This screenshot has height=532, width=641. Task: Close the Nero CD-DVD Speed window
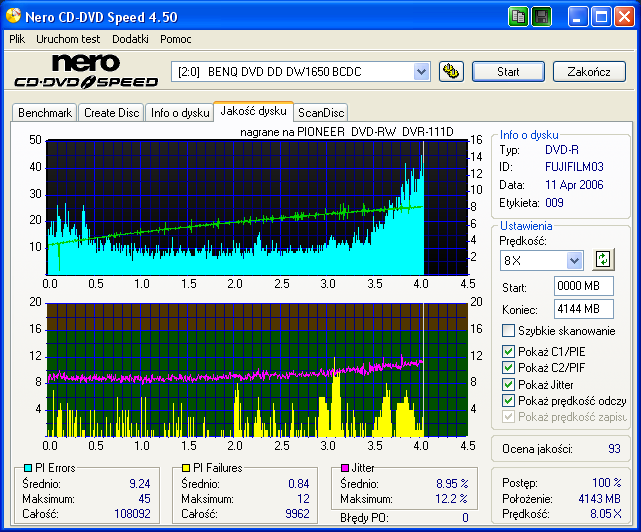click(x=624, y=17)
